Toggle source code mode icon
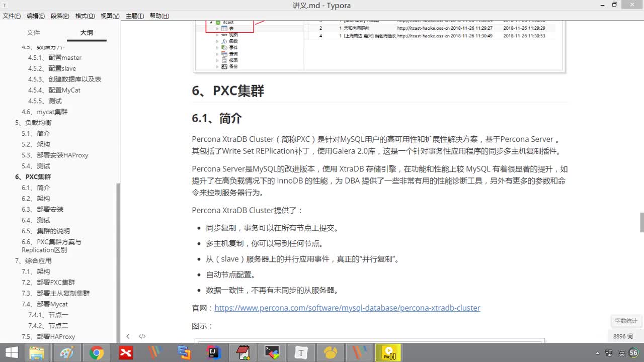 point(142,336)
